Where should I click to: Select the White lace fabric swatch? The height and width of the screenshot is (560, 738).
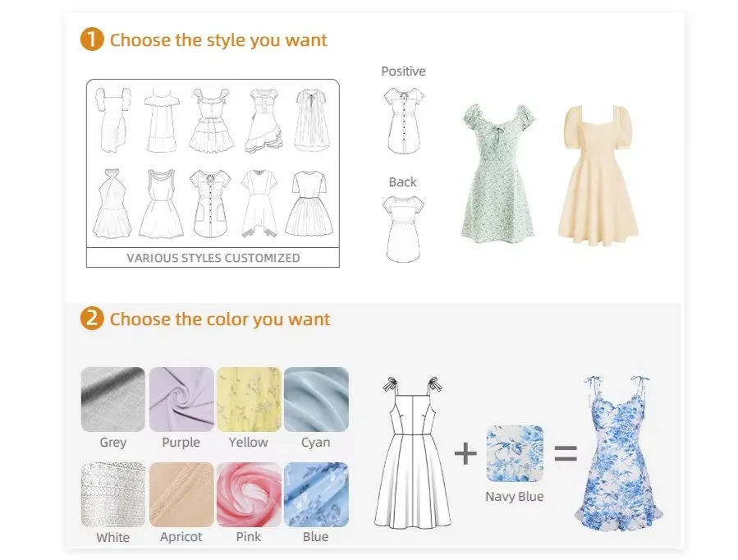tap(113, 494)
